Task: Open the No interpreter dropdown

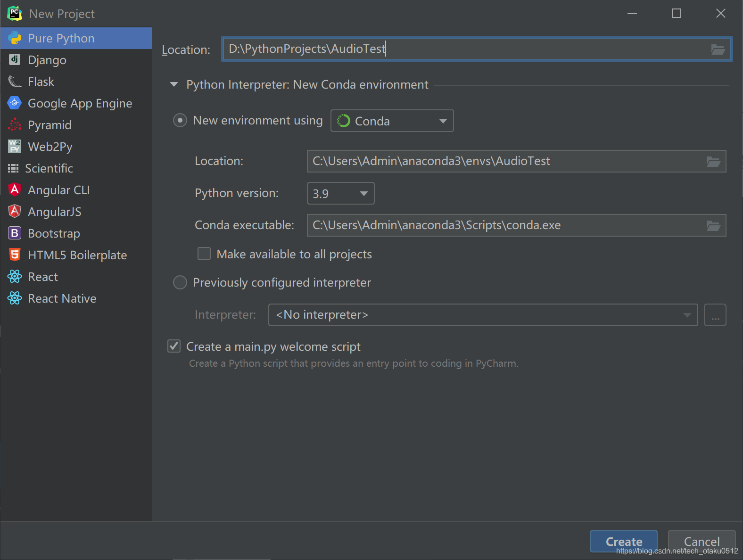Action: click(x=483, y=315)
